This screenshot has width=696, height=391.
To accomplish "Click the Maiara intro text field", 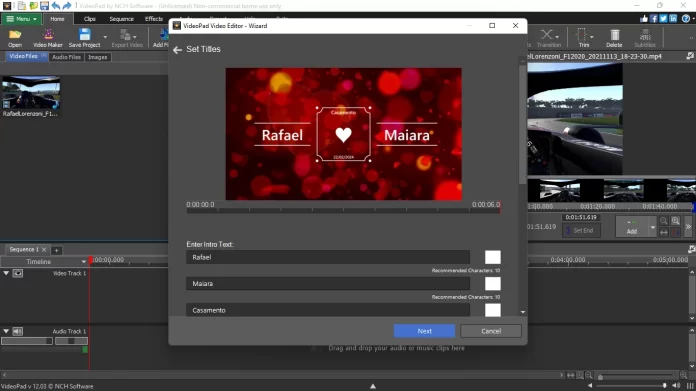I will (328, 284).
